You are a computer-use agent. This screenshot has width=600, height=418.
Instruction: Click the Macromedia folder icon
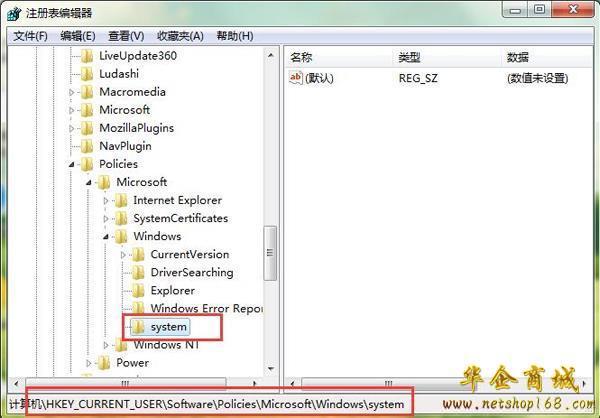87,92
